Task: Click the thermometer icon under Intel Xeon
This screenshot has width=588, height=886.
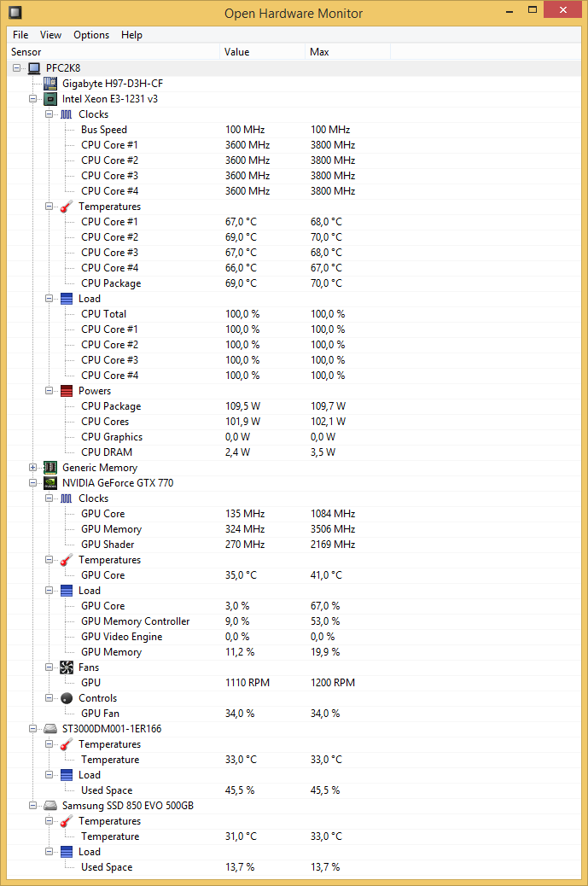Action: pyautogui.click(x=66, y=207)
